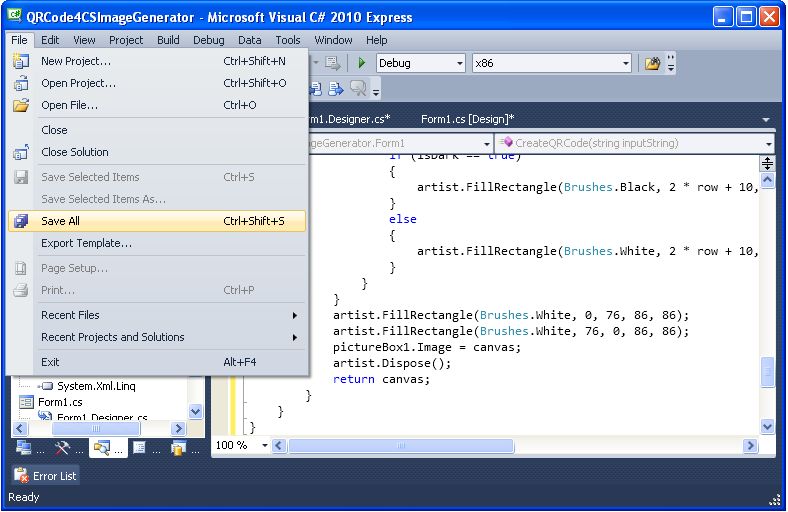788x512 pixels.
Task: Open the document tabs overflow arrow
Action: tap(766, 120)
